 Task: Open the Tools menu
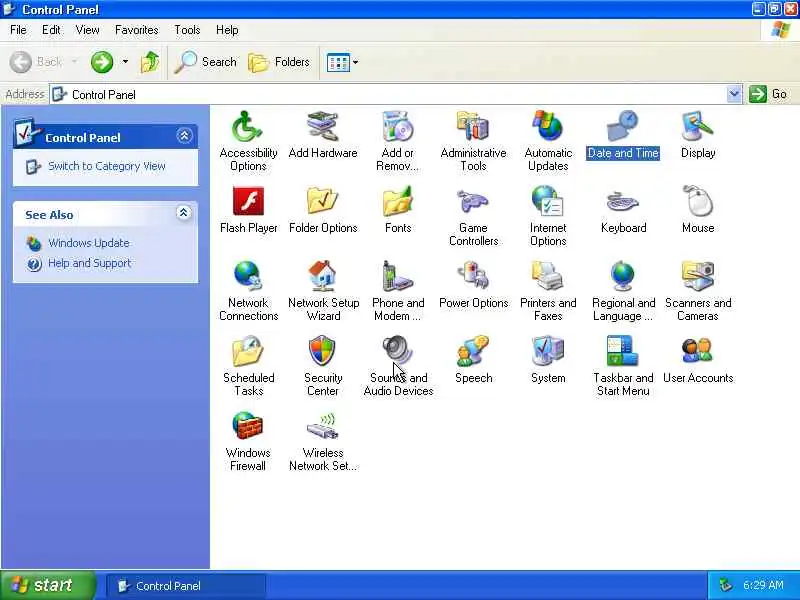pos(187,30)
